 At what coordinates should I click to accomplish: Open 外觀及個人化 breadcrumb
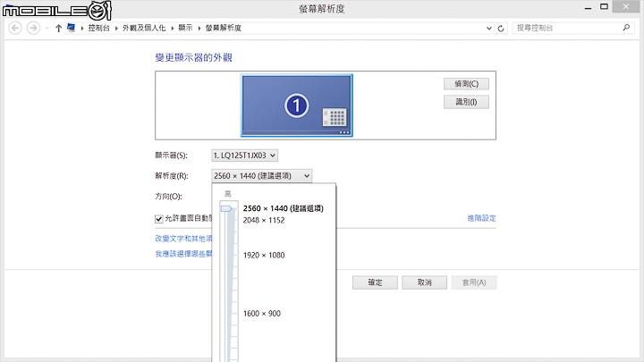[144, 28]
